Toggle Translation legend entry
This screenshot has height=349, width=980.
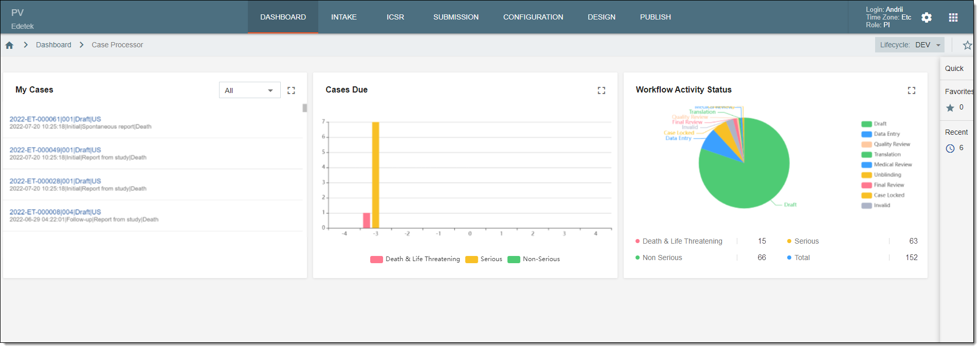click(881, 155)
